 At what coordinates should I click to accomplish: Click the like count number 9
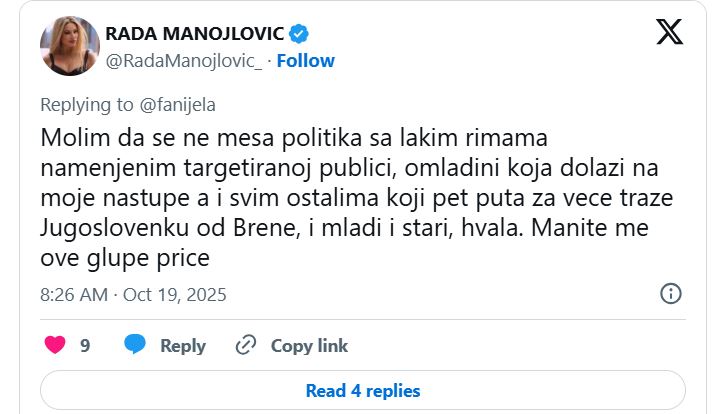point(85,345)
